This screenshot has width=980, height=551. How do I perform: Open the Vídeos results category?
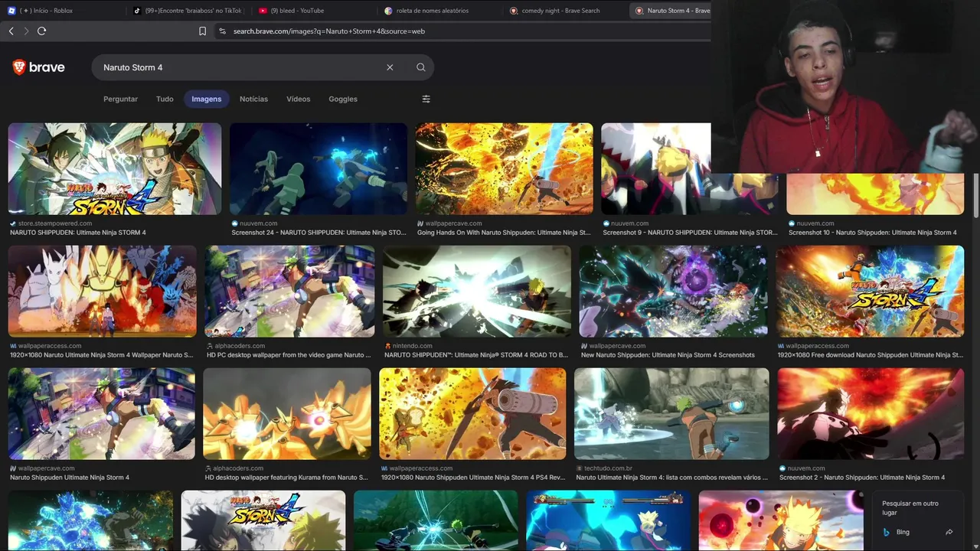click(x=298, y=99)
